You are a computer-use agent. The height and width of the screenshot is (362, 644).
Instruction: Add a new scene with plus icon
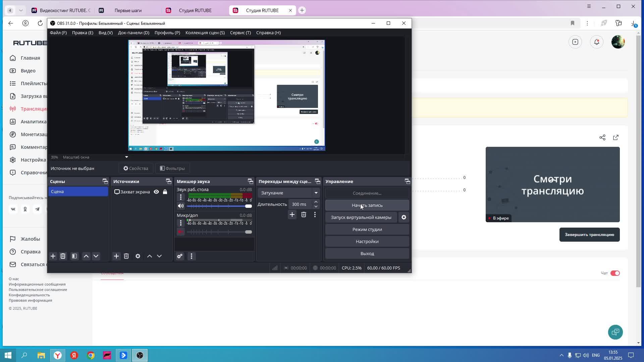53,256
